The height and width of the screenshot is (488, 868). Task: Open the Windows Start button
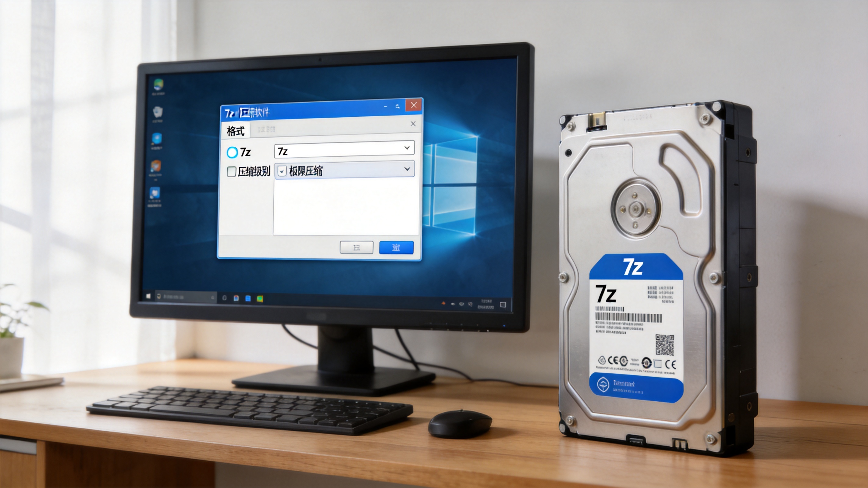148,296
